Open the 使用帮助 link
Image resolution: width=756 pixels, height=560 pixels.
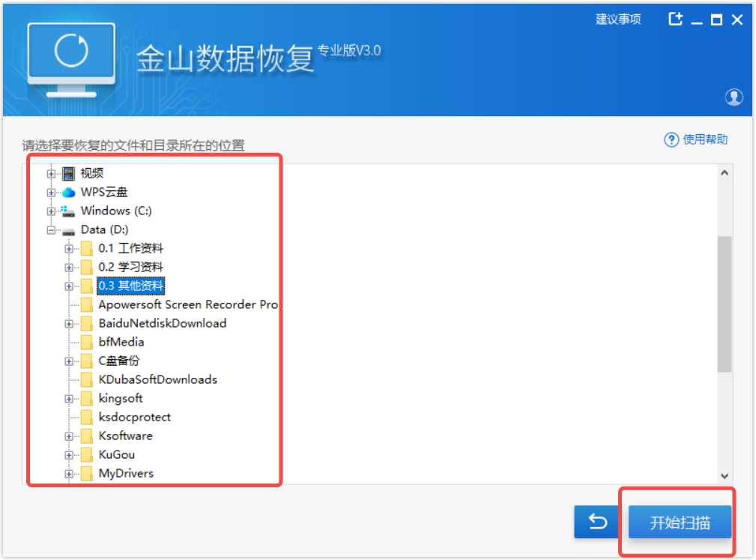coord(705,140)
